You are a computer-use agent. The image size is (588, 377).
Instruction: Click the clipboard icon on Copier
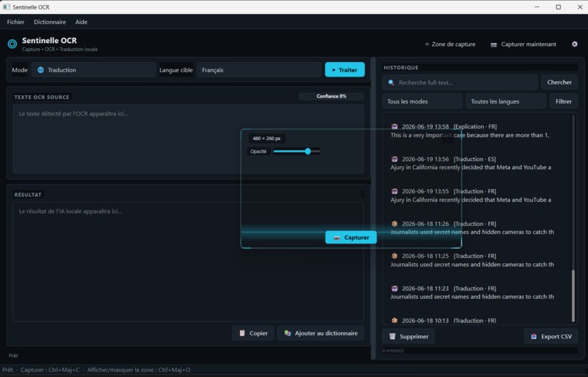pyautogui.click(x=242, y=333)
